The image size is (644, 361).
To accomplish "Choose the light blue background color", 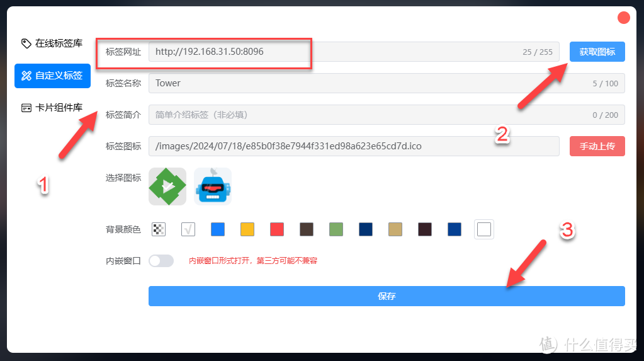I will coord(218,229).
